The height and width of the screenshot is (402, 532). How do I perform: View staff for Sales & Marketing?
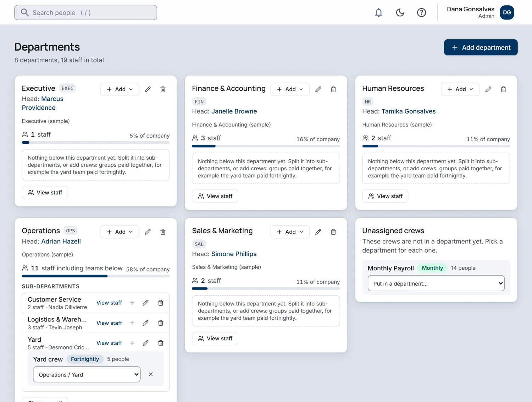click(x=215, y=338)
